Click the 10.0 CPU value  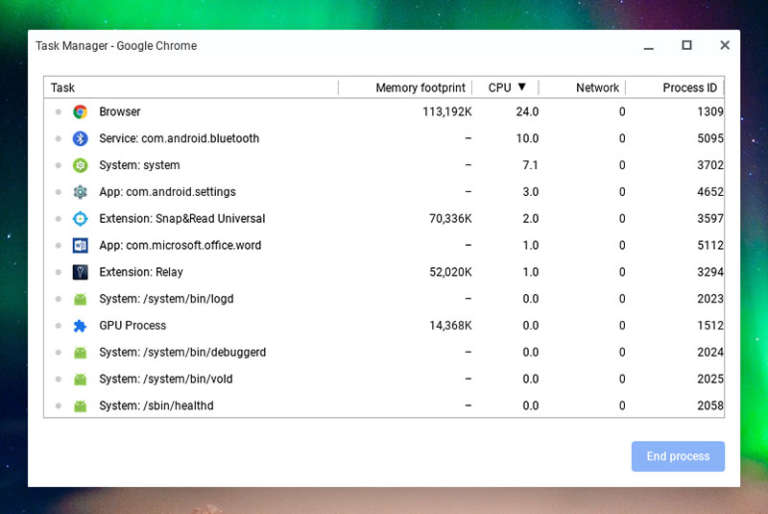pyautogui.click(x=527, y=139)
